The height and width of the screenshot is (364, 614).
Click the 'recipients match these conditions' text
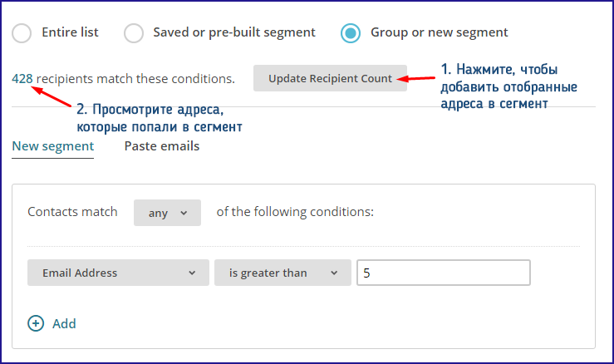click(136, 79)
